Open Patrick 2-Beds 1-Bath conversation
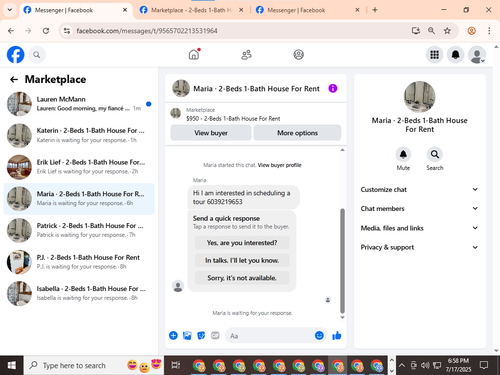This screenshot has width=500, height=375. coord(79,230)
